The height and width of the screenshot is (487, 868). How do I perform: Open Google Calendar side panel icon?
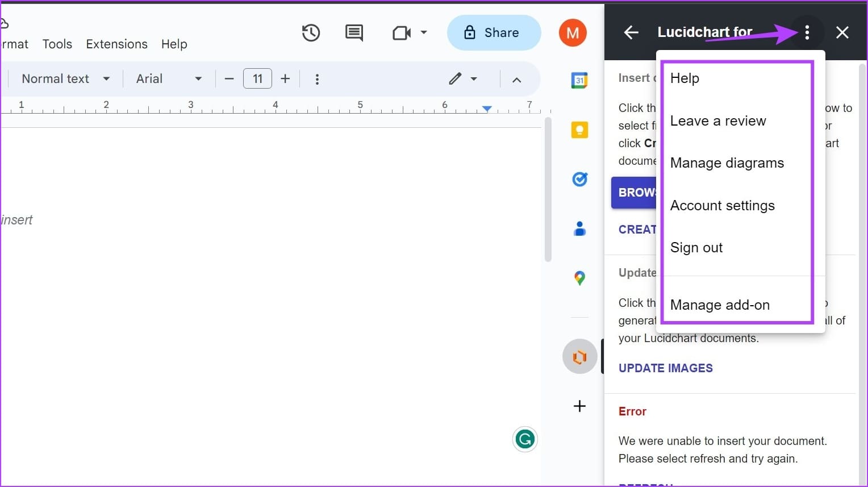point(579,81)
